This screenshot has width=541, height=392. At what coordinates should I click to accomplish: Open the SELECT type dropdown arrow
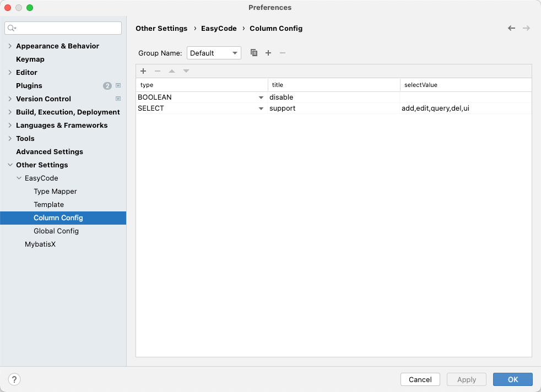[x=261, y=108]
